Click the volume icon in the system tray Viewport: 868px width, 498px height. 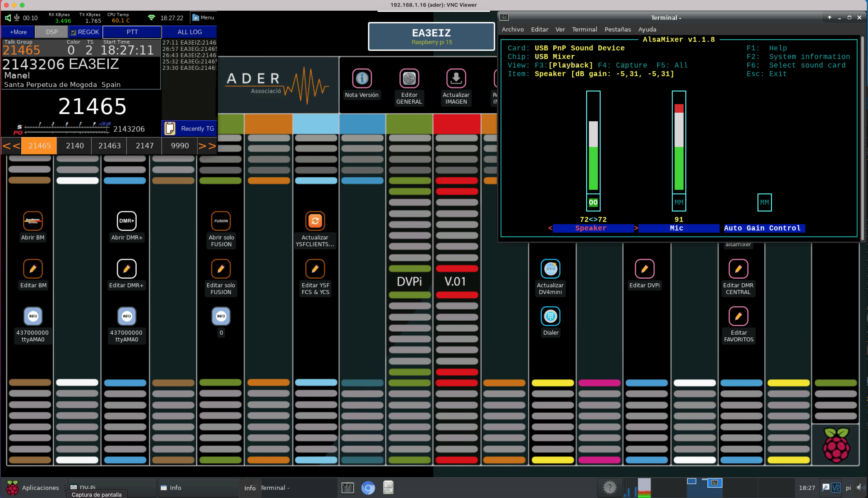click(860, 488)
